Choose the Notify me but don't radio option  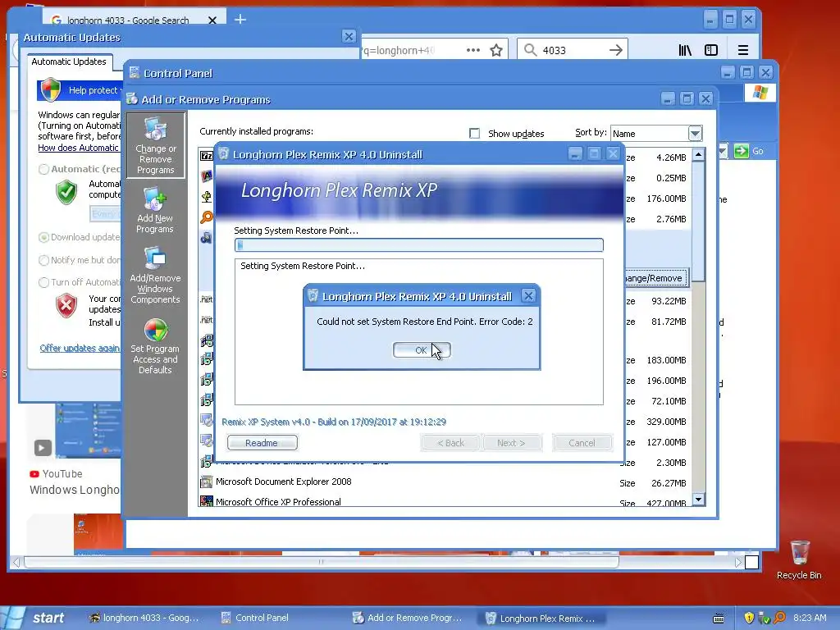click(44, 260)
